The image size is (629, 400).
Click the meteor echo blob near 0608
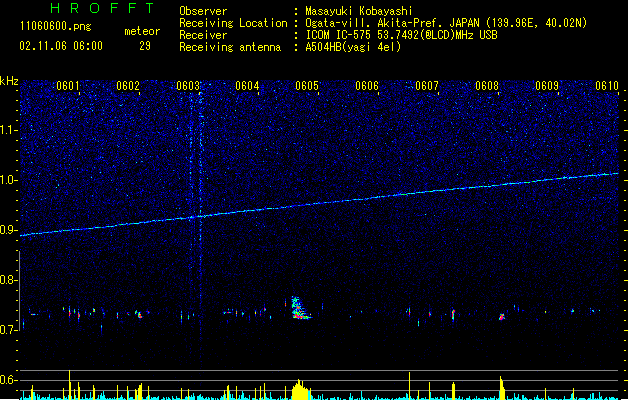point(501,317)
